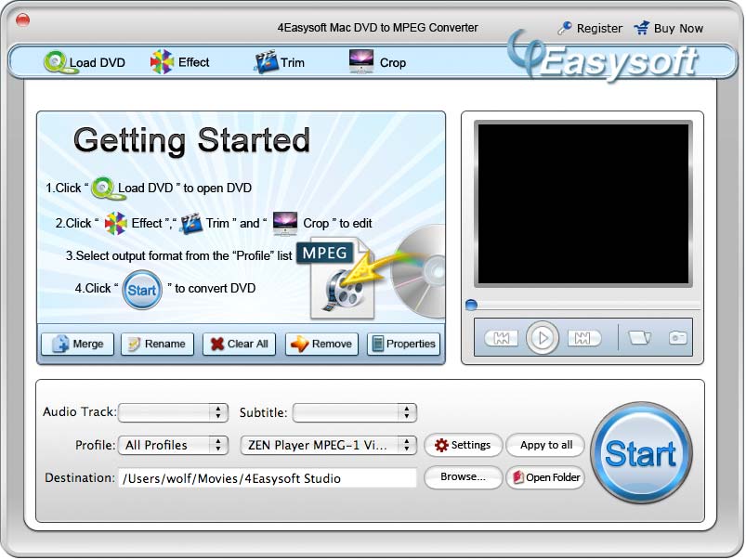This screenshot has width=746, height=560.
Task: Open the snapshot folder icon under the preview
Action: tap(639, 337)
